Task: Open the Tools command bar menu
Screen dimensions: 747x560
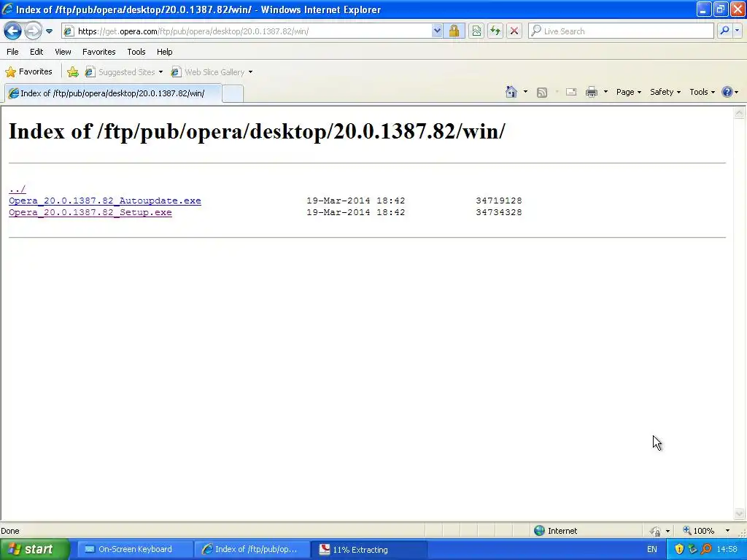Action: coord(702,92)
